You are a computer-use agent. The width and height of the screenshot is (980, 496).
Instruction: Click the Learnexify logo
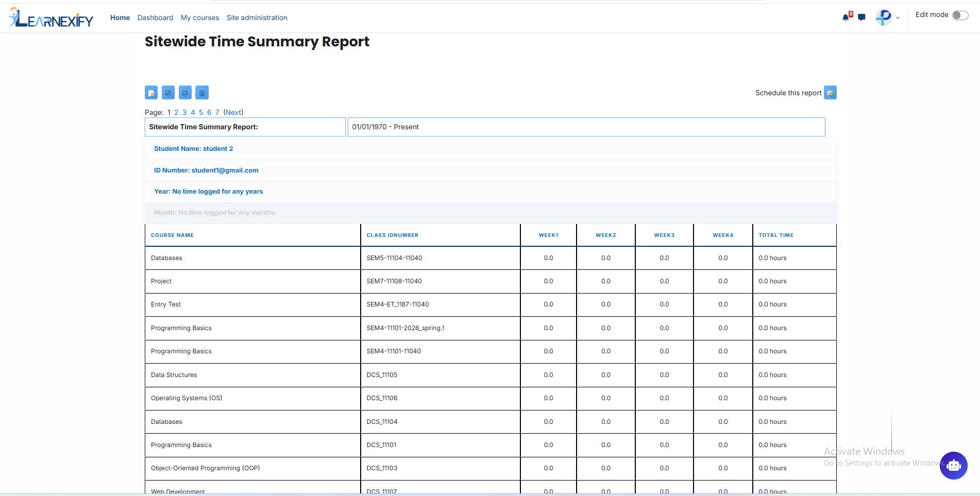tap(51, 18)
